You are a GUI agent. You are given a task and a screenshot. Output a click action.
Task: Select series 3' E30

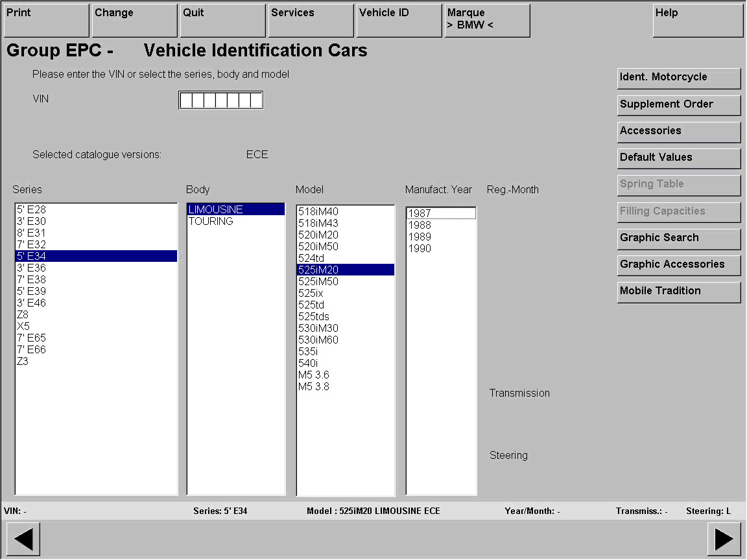[x=96, y=221]
